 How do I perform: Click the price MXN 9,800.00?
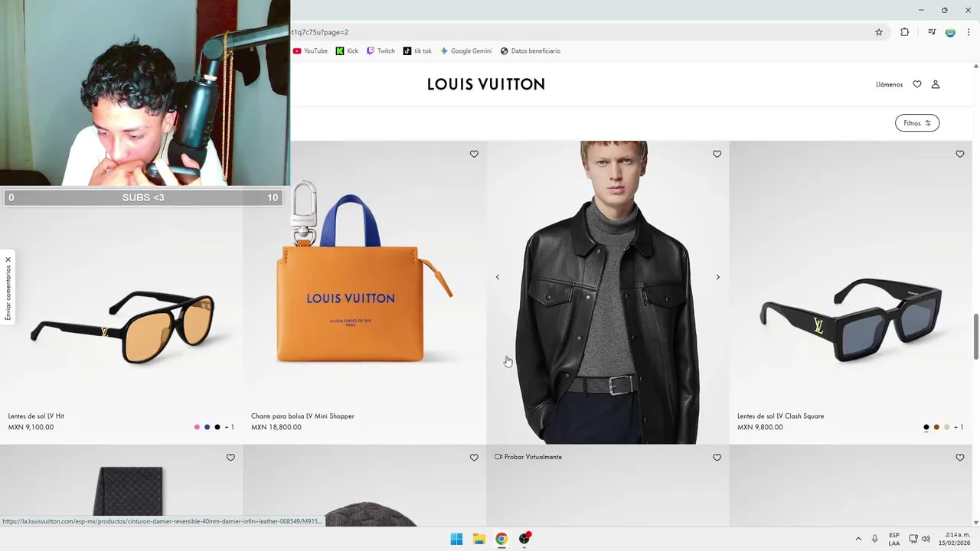pos(759,427)
